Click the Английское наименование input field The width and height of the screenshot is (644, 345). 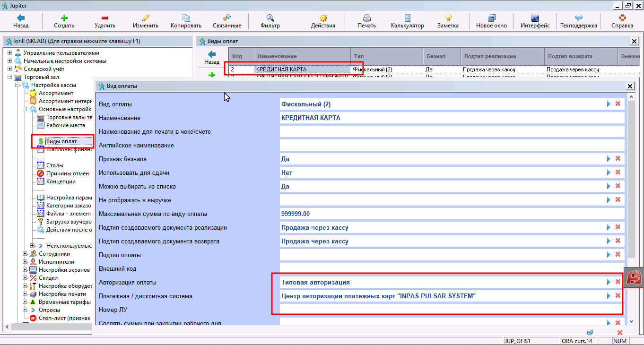(453, 145)
